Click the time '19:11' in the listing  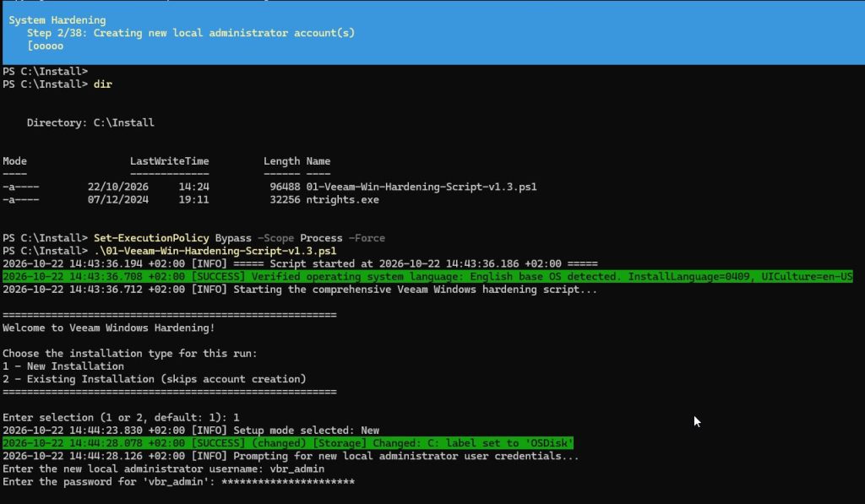(x=193, y=199)
